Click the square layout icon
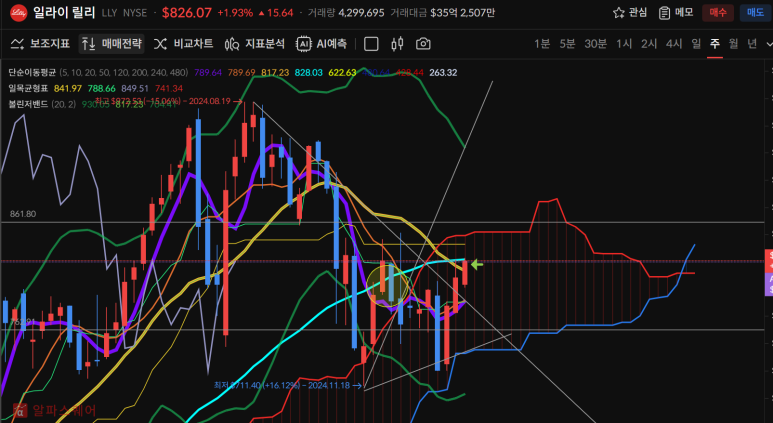Viewport: 773px width, 423px height. pos(371,44)
